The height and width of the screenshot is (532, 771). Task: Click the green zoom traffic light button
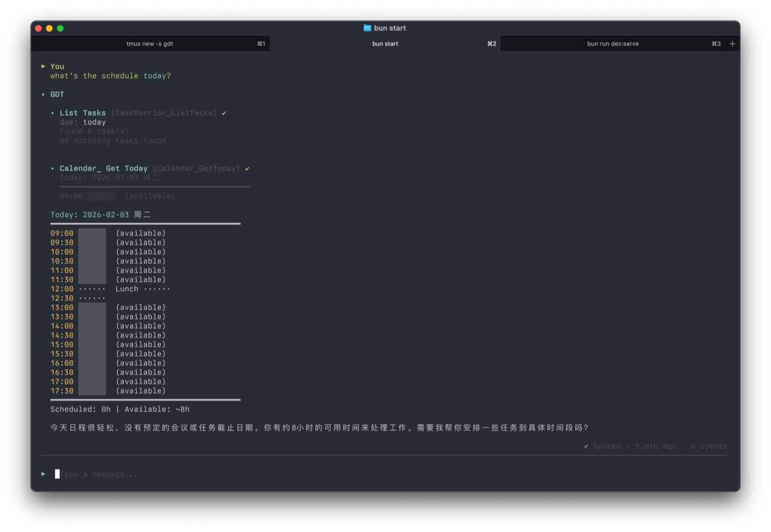click(60, 28)
